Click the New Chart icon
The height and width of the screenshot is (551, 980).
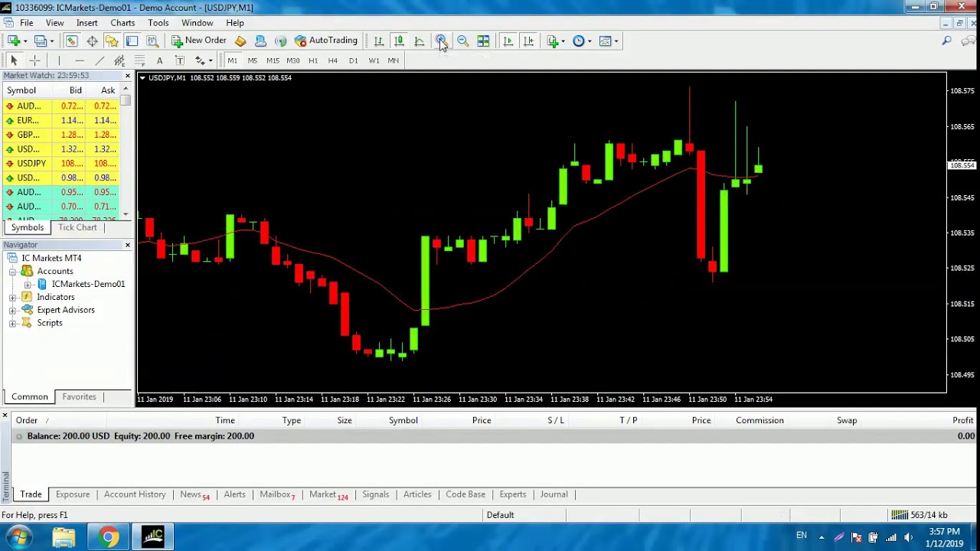point(14,41)
